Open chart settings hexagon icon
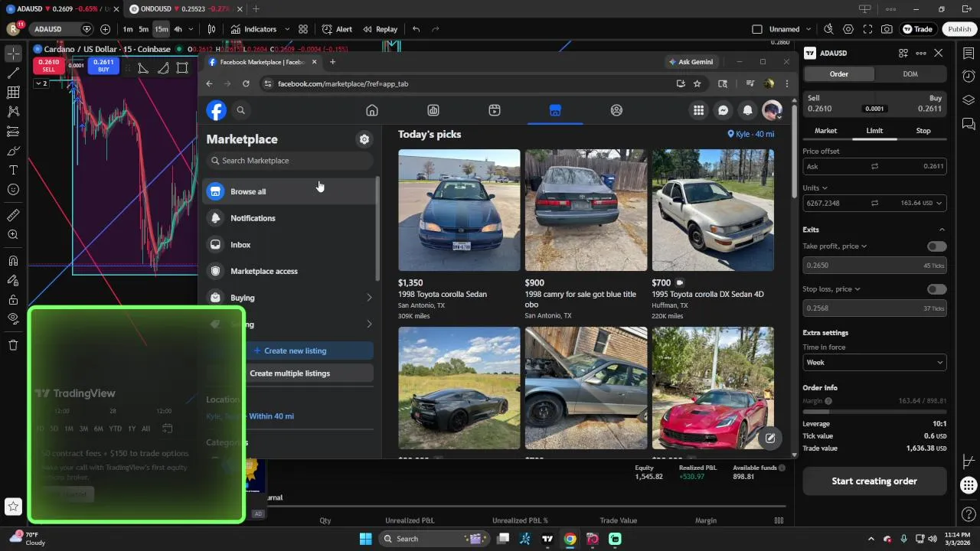Screen dimensions: 980x551 848,29
